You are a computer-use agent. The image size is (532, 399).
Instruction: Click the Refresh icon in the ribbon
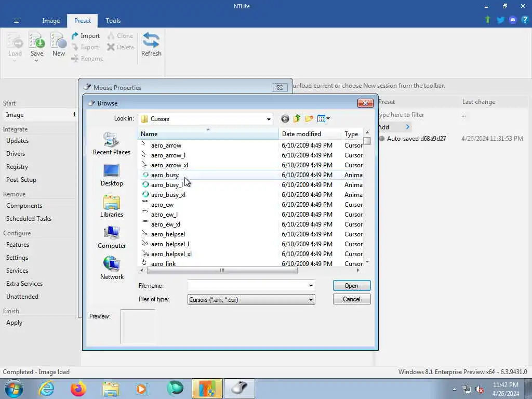[151, 41]
